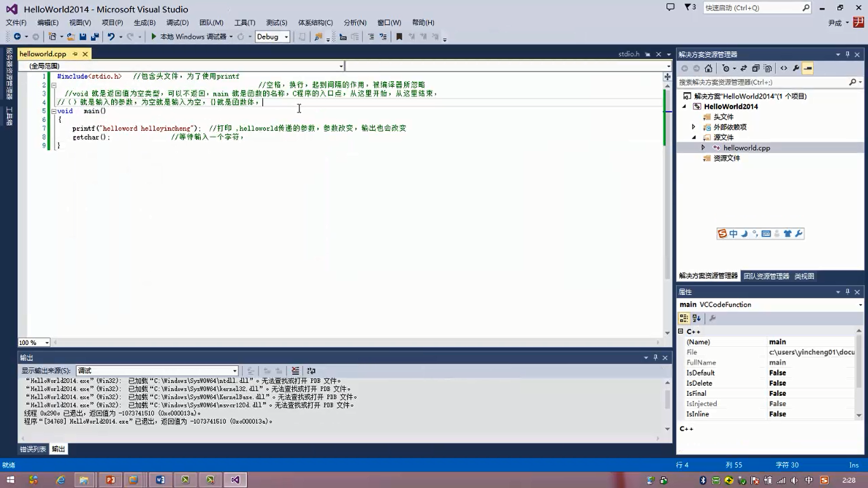This screenshot has height=488, width=868.
Task: Click the Navigate Backward toolbar icon
Action: click(17, 37)
